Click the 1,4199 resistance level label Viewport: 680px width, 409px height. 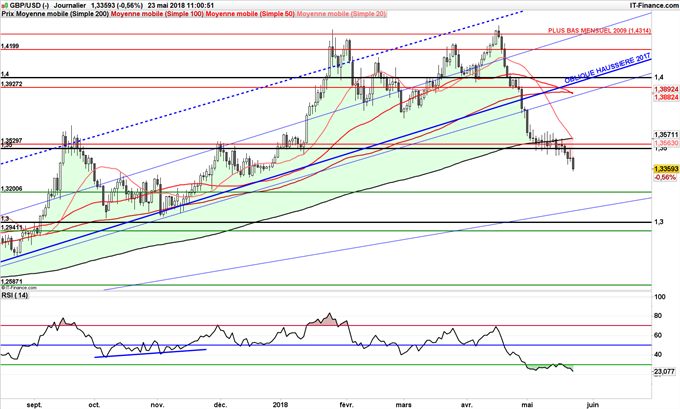click(10, 46)
